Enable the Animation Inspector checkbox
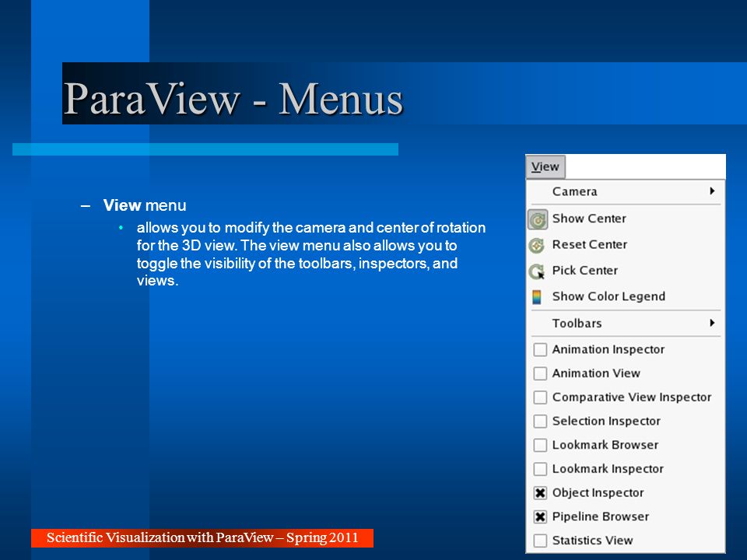Image resolution: width=747 pixels, height=560 pixels. [540, 349]
